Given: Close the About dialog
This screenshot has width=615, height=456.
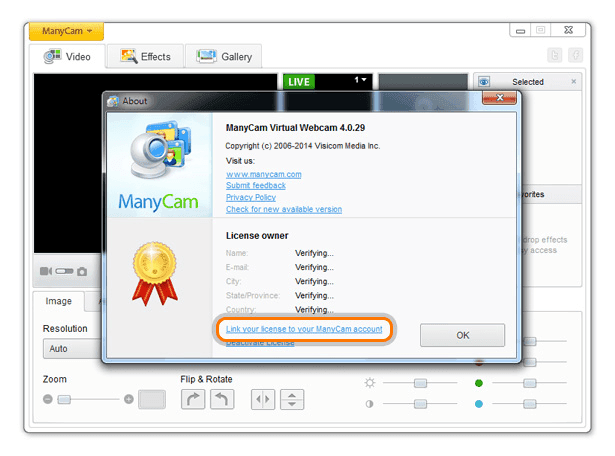Looking at the screenshot, I should [x=499, y=98].
